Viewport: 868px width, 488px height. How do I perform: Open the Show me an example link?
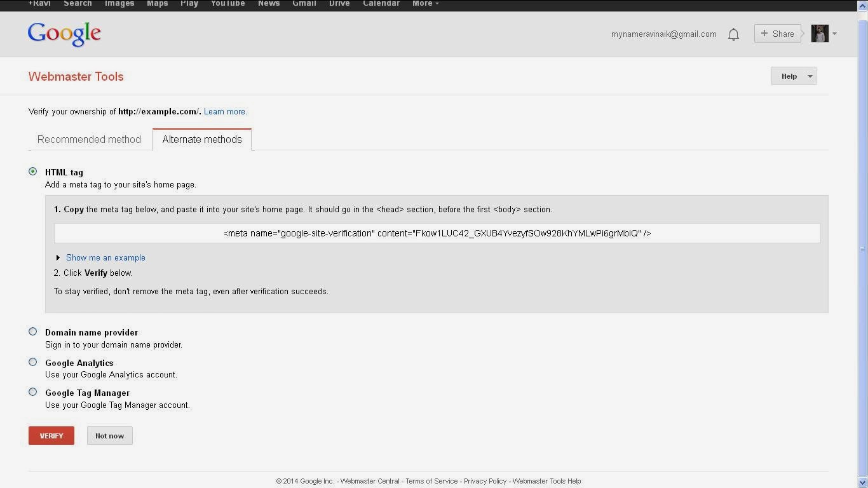[x=105, y=258]
